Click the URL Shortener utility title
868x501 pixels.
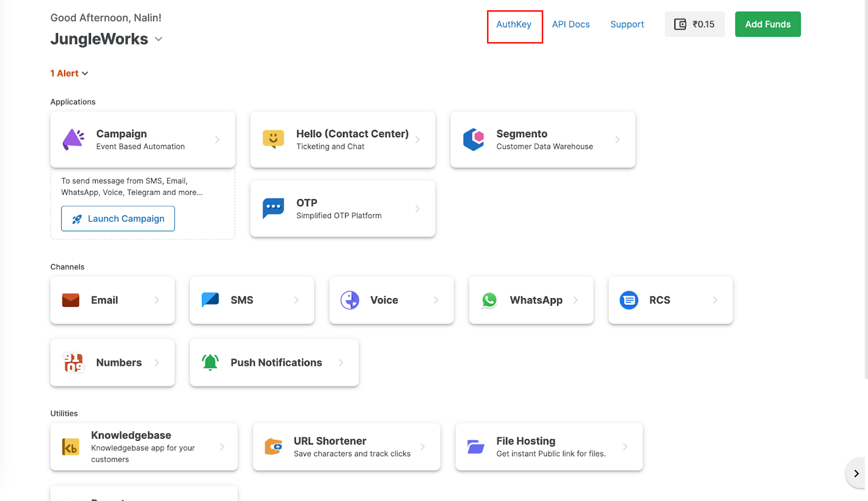(x=330, y=441)
